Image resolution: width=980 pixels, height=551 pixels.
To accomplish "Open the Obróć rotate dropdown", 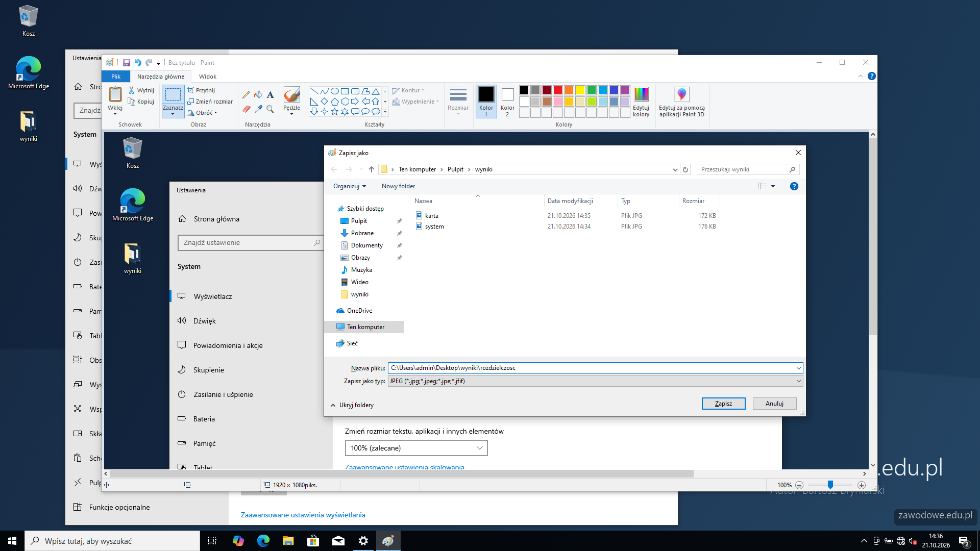I will 203,113.
